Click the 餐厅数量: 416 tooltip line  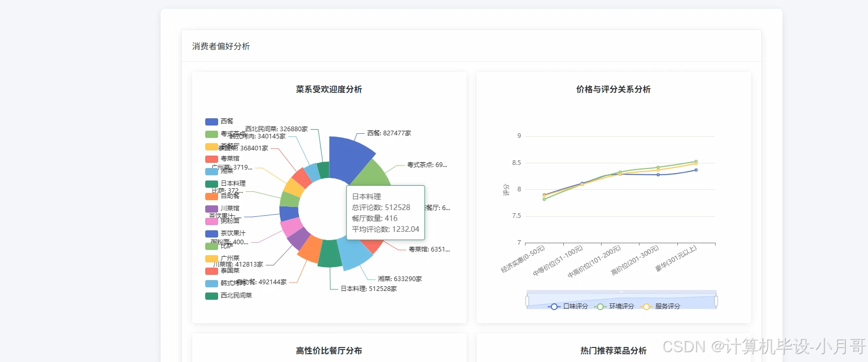click(x=375, y=218)
